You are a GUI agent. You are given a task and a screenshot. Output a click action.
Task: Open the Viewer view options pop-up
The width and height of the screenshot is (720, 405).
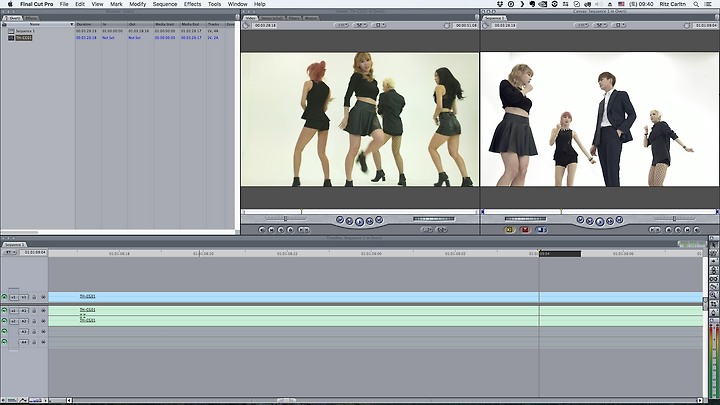click(378, 25)
